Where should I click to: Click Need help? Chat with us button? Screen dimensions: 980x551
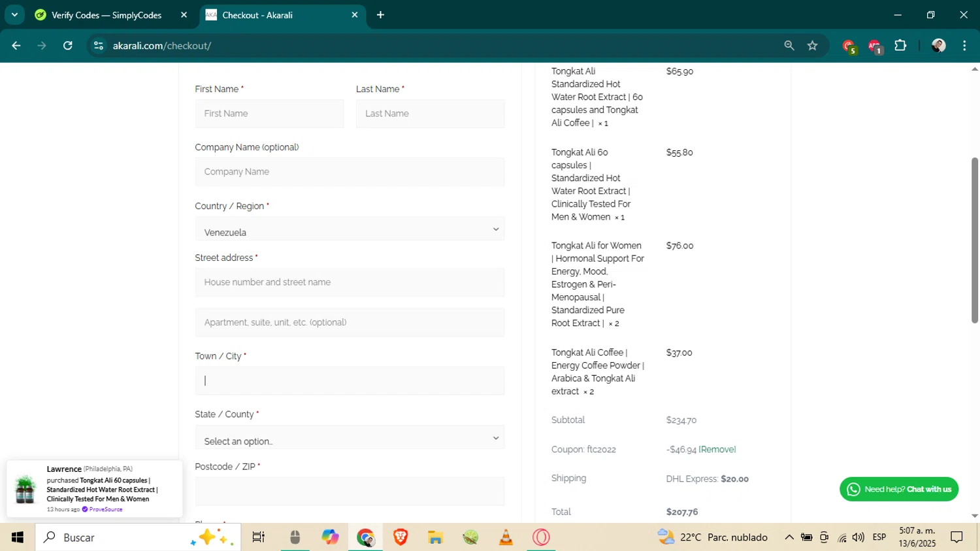tap(899, 490)
